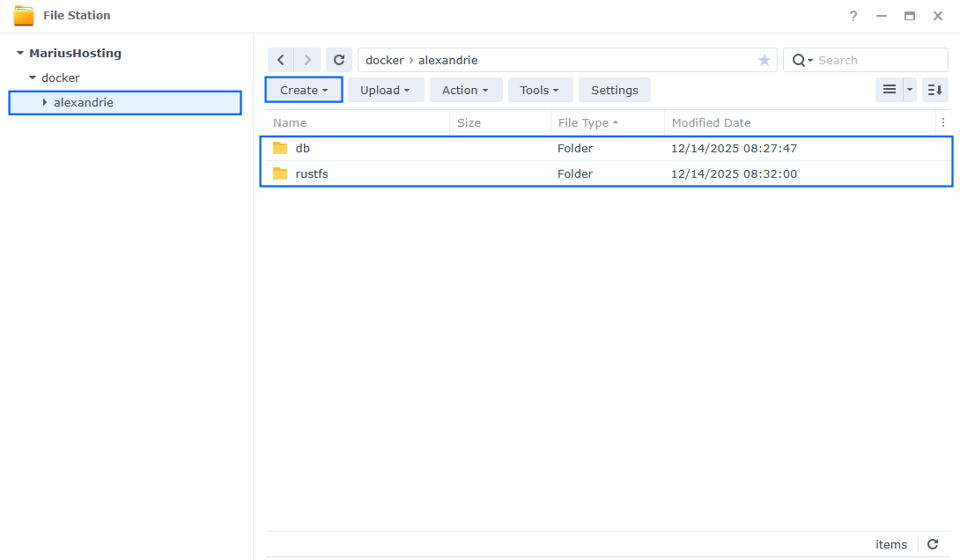Open the Create dropdown menu

303,89
